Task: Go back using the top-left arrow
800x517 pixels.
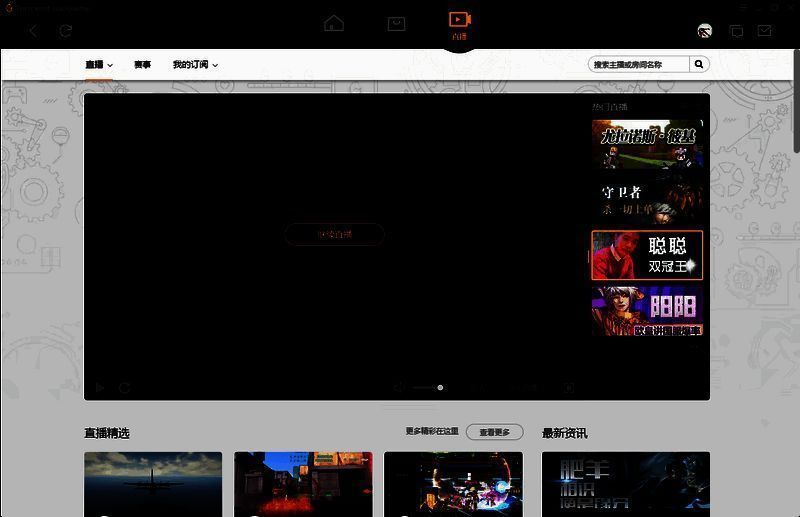Action: click(x=33, y=31)
